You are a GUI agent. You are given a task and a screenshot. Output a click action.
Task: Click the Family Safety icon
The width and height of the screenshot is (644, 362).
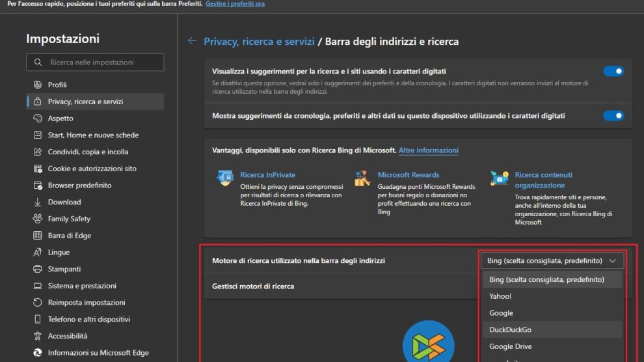(x=37, y=219)
